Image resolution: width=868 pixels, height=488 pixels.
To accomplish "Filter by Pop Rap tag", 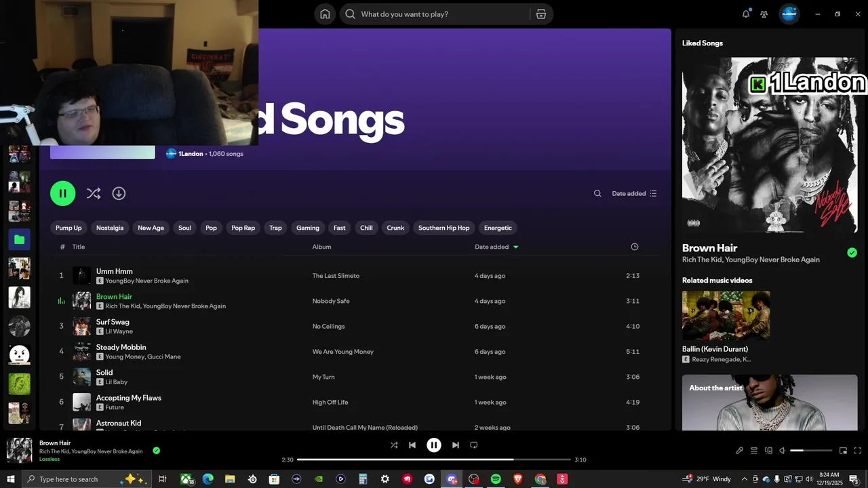I will [243, 228].
